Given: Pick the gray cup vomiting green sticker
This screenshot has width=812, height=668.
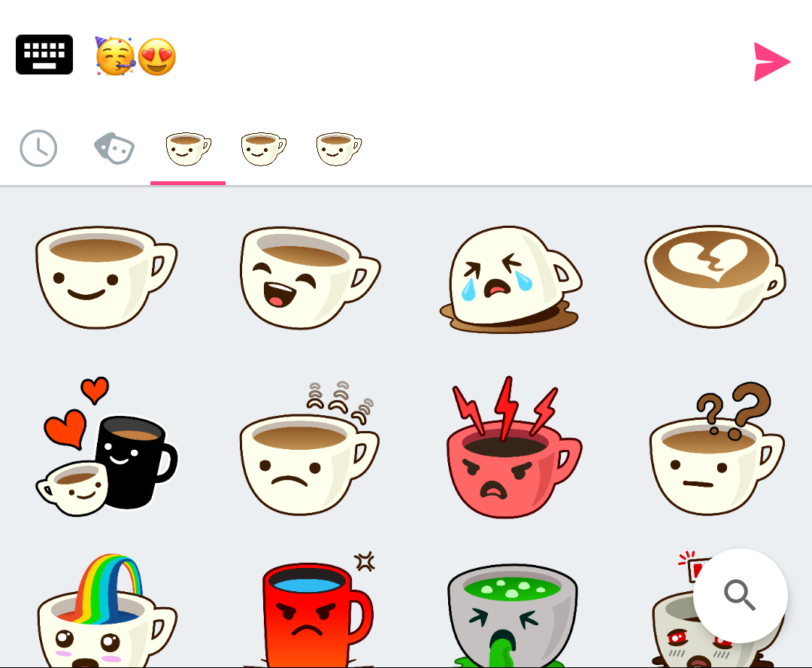Looking at the screenshot, I should pyautogui.click(x=512, y=615).
